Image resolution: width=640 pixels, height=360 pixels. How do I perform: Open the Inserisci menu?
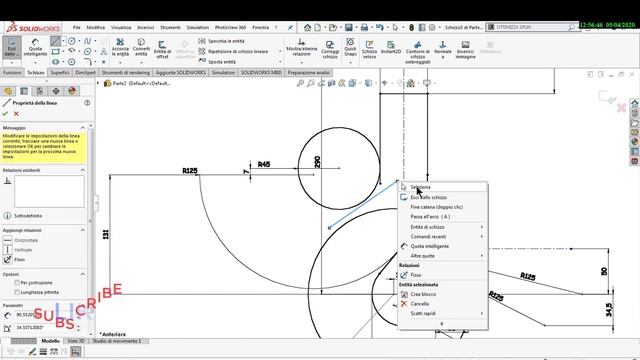pos(145,27)
